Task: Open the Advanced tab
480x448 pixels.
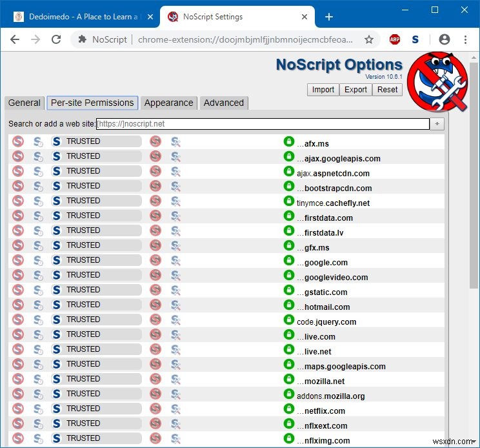Action: [x=224, y=103]
